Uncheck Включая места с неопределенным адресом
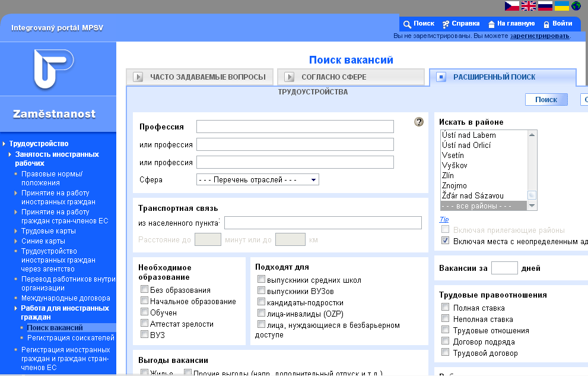588x376 pixels. click(445, 241)
